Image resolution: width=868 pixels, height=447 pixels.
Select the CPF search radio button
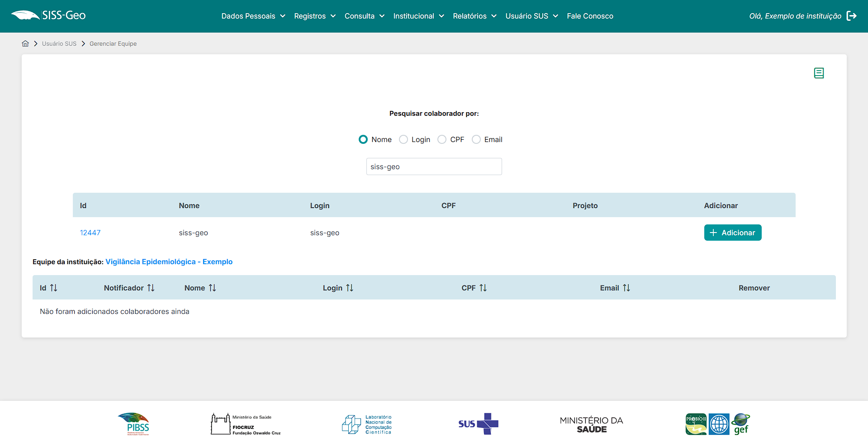(442, 139)
